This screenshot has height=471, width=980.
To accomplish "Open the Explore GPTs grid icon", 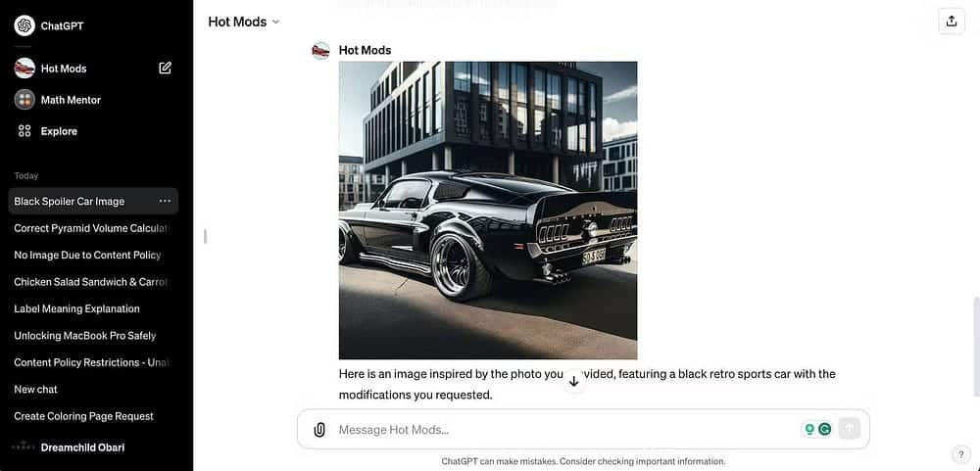I will [x=24, y=131].
